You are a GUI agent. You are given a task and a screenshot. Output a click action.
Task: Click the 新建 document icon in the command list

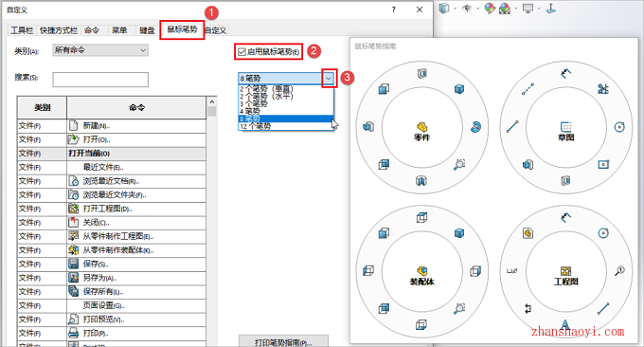click(74, 125)
